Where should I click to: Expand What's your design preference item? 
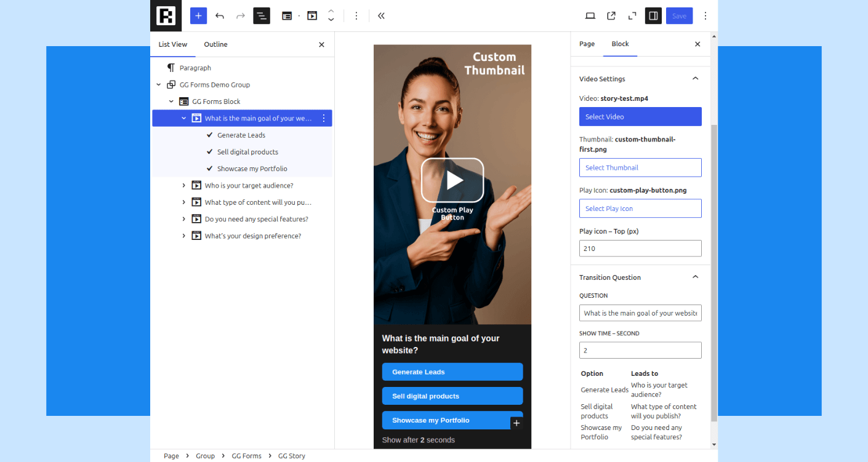click(183, 236)
